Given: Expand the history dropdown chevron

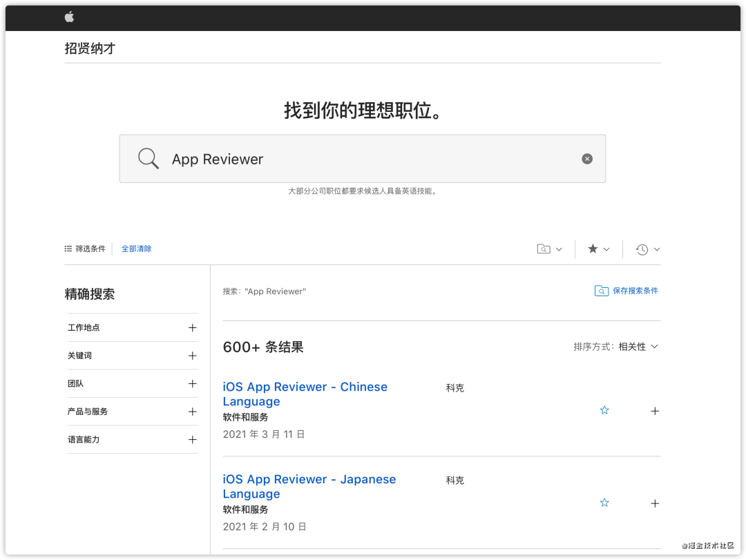Looking at the screenshot, I should tap(657, 249).
